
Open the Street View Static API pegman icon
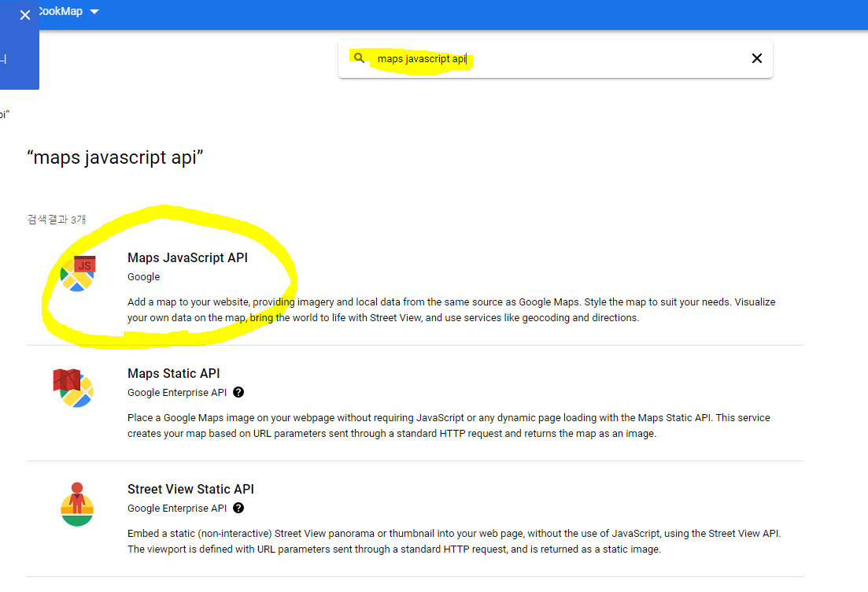click(77, 504)
